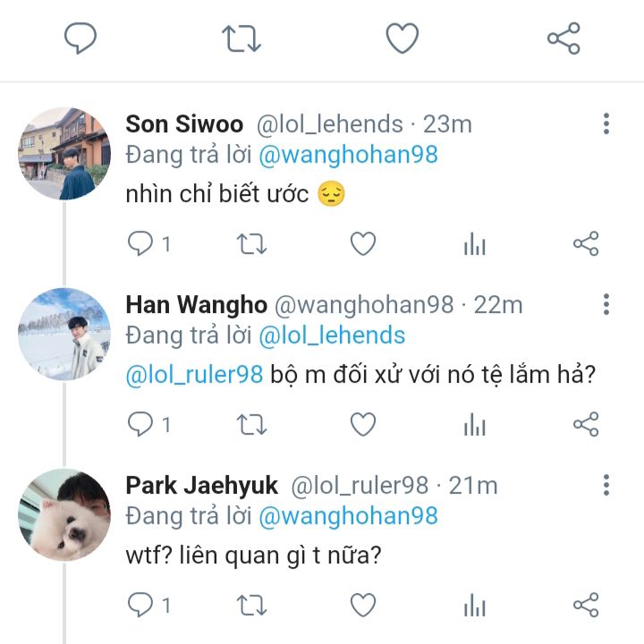Open more options for Park Jaehyuk's tweet
This screenshot has height=644, width=644.
606,485
